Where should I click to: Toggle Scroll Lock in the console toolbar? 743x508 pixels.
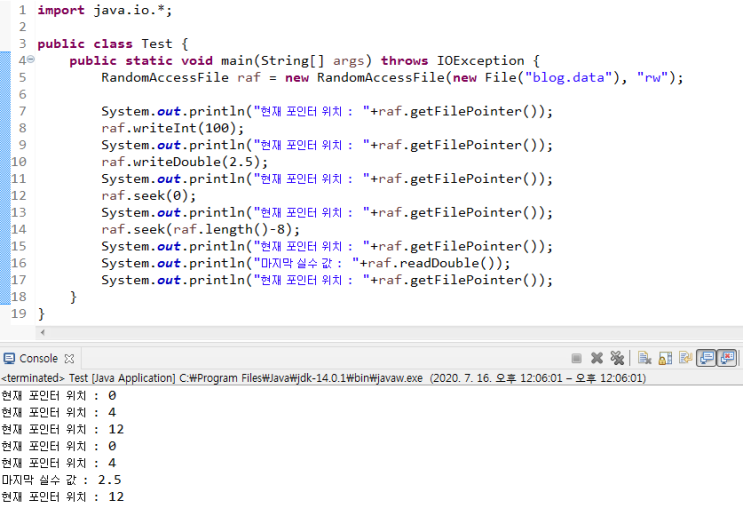point(664,358)
